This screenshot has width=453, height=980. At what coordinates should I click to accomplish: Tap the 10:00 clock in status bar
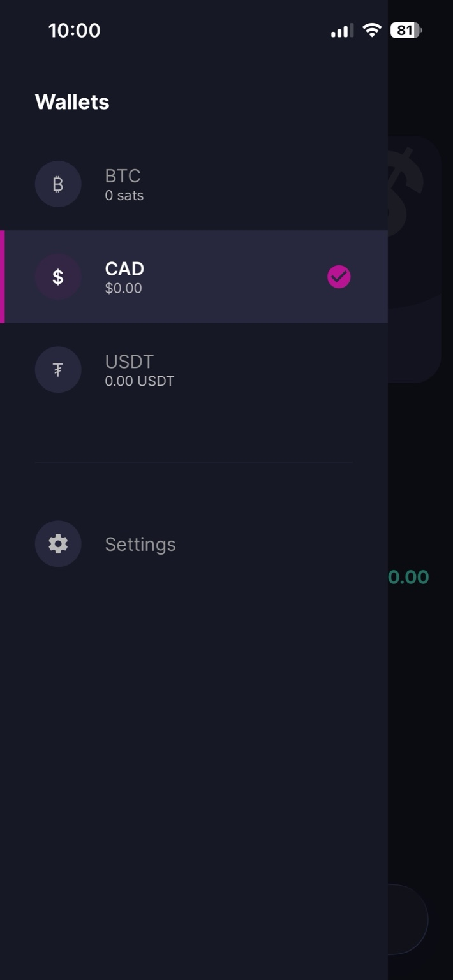pos(74,31)
